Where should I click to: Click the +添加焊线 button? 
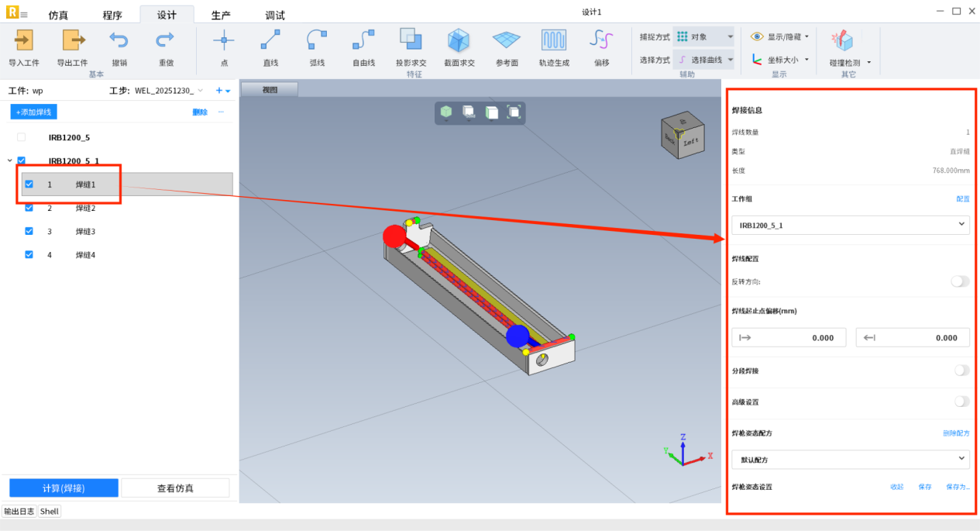34,112
